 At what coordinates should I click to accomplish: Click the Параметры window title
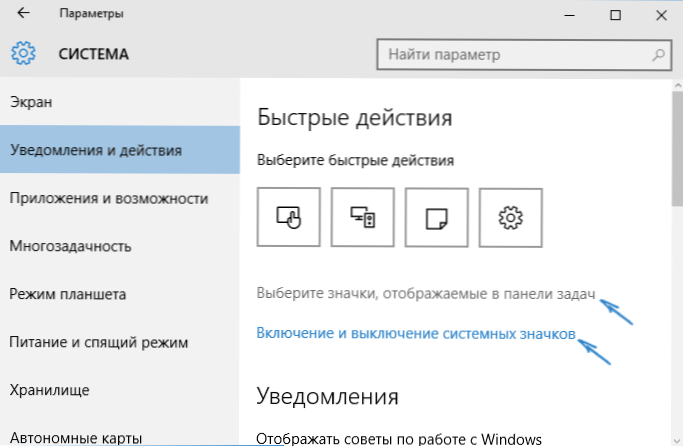tap(91, 14)
